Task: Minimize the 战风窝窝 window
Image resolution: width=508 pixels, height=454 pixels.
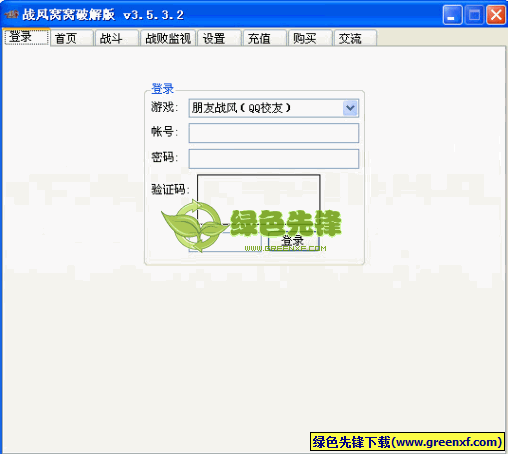Action: [452, 15]
